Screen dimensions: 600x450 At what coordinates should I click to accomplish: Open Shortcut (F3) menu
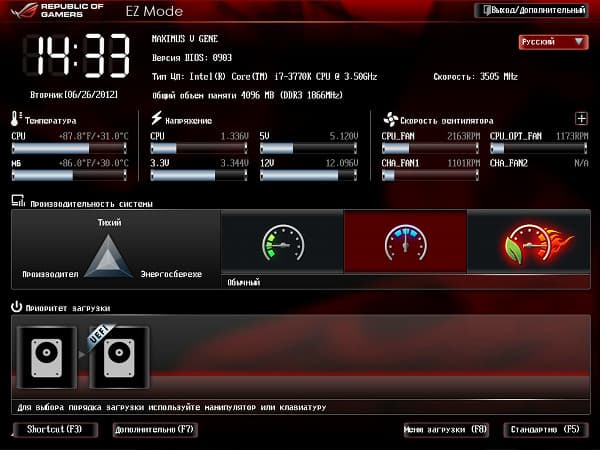(55, 429)
